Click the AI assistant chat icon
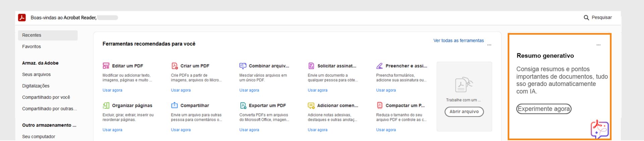This screenshot has width=644, height=141. [x=600, y=130]
